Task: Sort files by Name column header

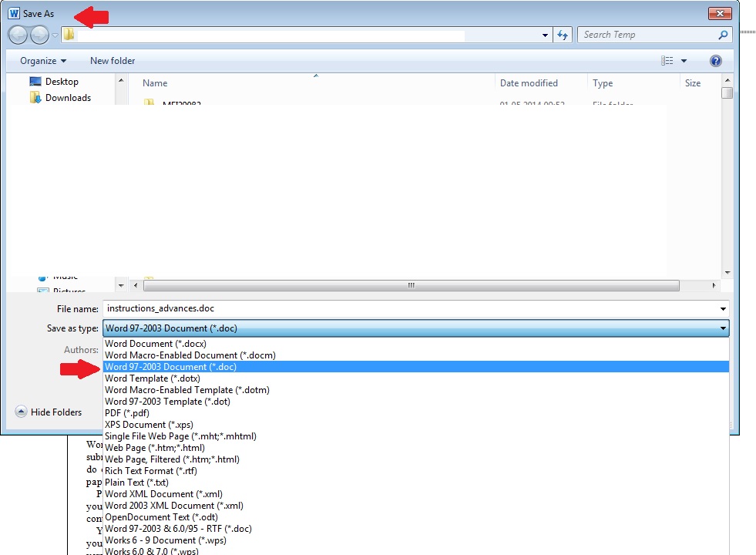Action: (x=155, y=83)
